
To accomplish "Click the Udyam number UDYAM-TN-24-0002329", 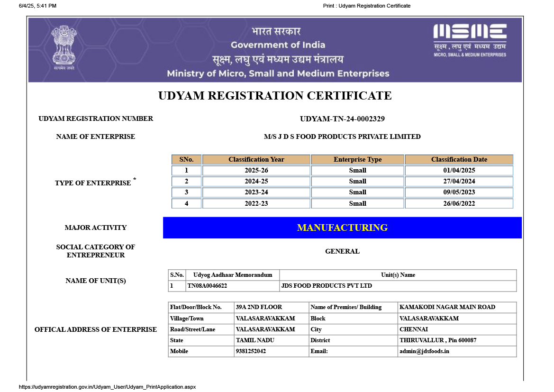I will point(339,119).
